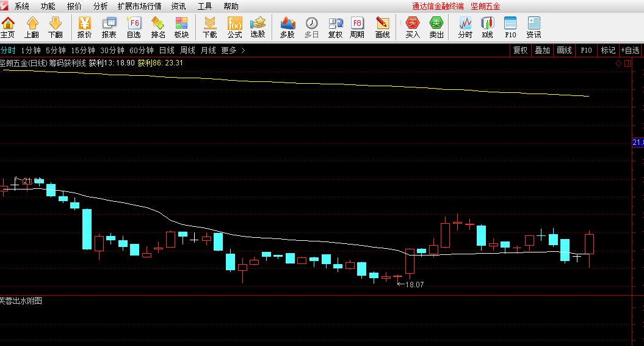Open the 排名 ranking icon
The height and width of the screenshot is (346, 644).
coord(158,28)
